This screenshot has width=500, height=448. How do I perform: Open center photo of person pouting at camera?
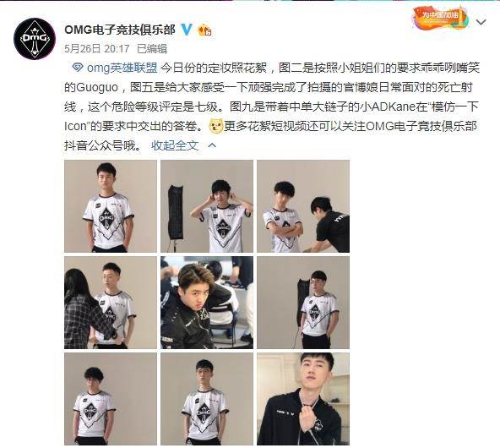coord(207,303)
